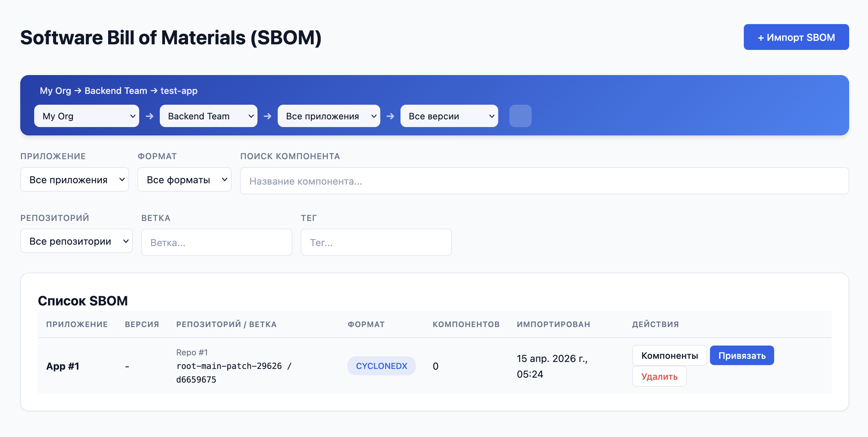Image resolution: width=868 pixels, height=437 pixels.
Task: Click the App #1 row name
Action: (x=63, y=366)
